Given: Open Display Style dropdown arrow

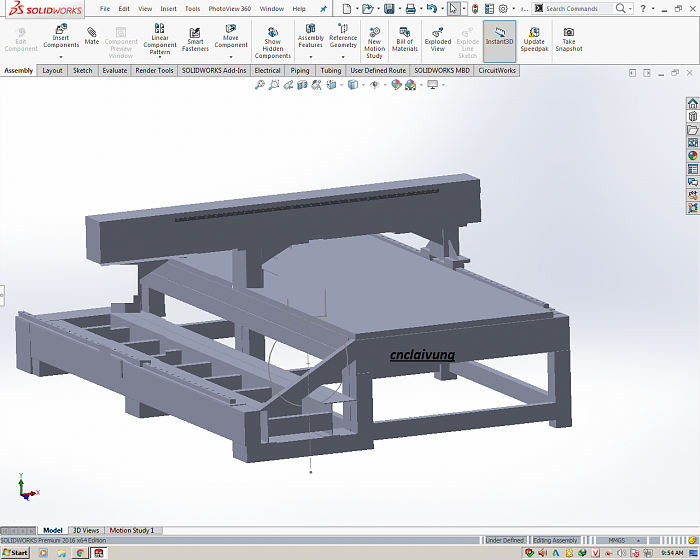Looking at the screenshot, I should coord(363,85).
